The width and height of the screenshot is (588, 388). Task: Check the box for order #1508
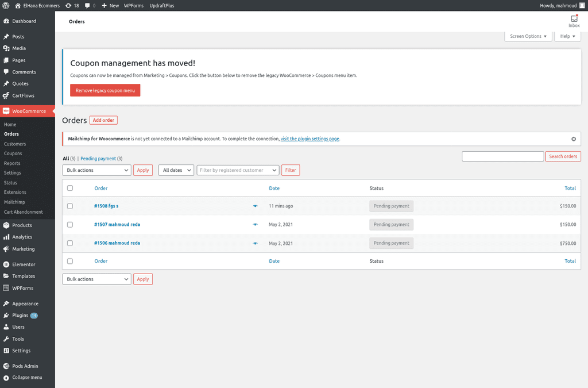(x=70, y=206)
